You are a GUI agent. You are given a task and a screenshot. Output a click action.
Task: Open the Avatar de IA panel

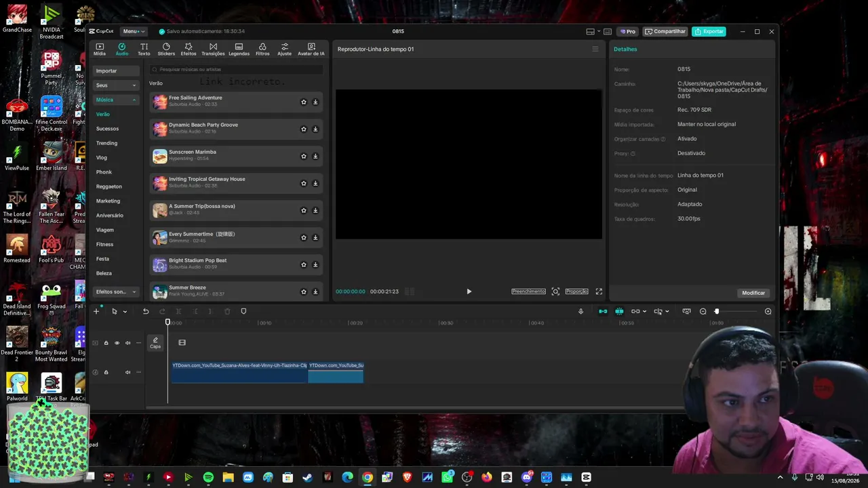click(311, 49)
